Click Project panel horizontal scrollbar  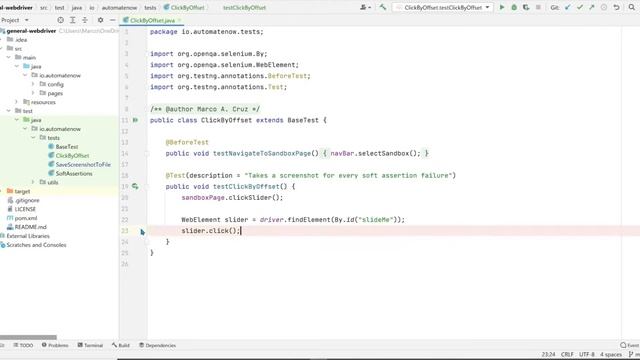28,337
